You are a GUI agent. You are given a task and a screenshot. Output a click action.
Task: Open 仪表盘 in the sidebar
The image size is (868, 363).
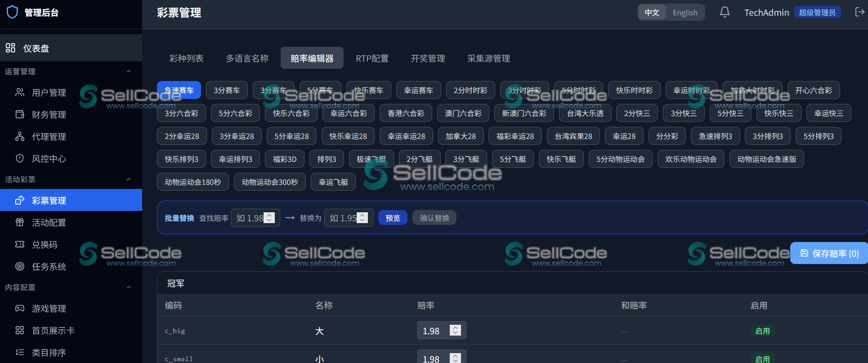tap(71, 48)
